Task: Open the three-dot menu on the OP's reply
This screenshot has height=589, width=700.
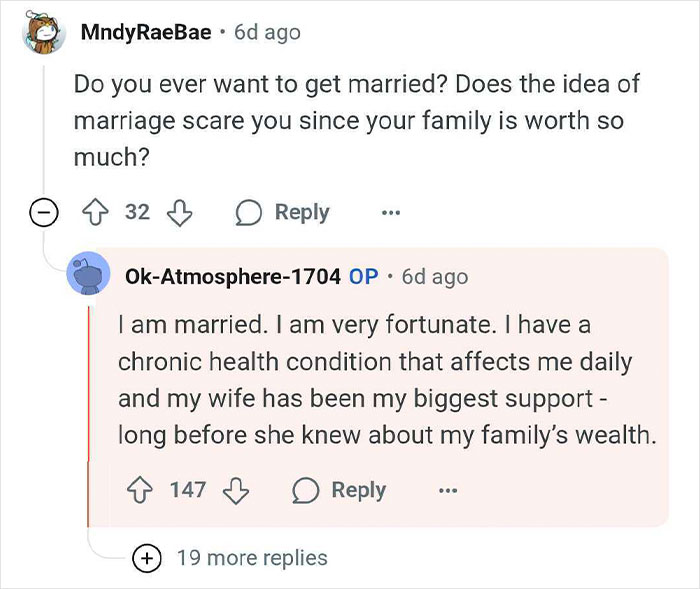Action: [448, 491]
